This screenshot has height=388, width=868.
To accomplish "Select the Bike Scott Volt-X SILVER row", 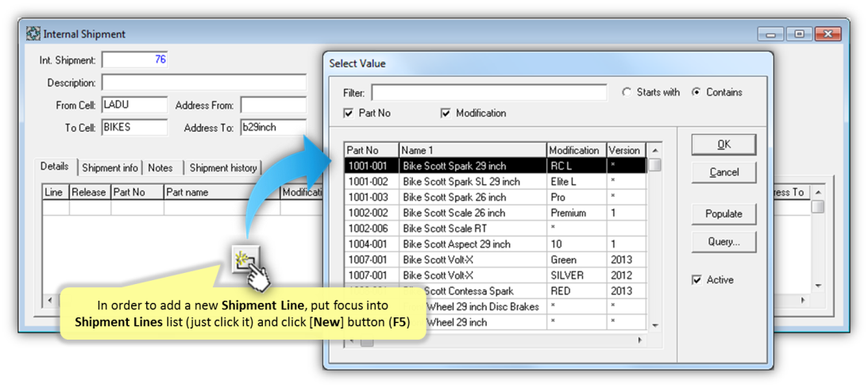I will pyautogui.click(x=495, y=275).
